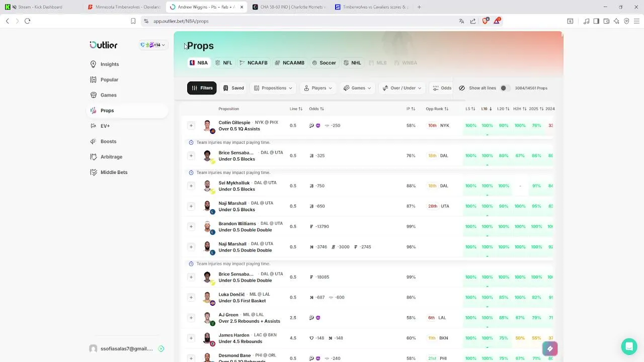This screenshot has height=362, width=644.
Task: Switch to Minnesota Timberwolves - Cleveland tab
Action: pos(124,7)
